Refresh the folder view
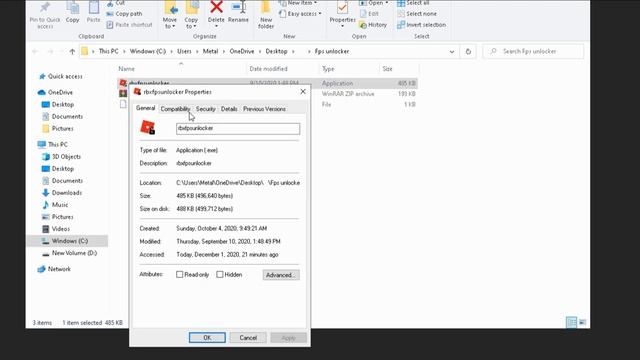 (468, 51)
